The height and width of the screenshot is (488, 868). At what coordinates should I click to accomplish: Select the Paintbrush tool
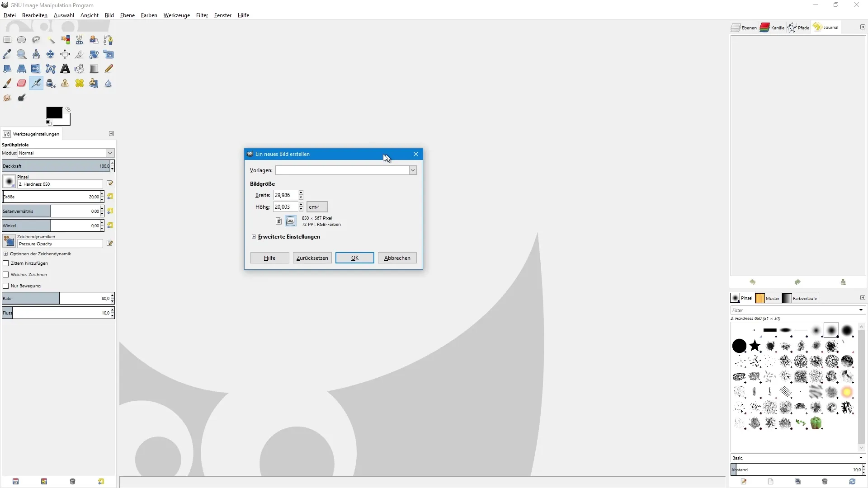click(7, 83)
